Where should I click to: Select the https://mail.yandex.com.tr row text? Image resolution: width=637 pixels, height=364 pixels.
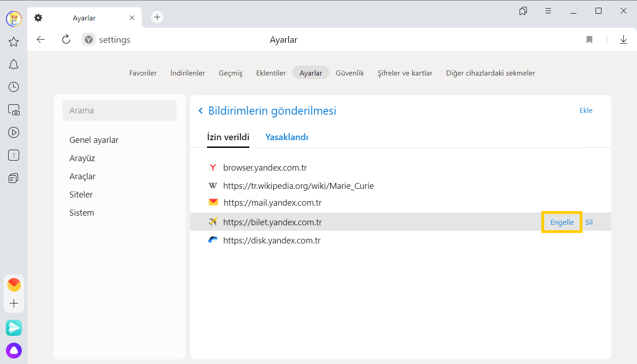click(273, 203)
